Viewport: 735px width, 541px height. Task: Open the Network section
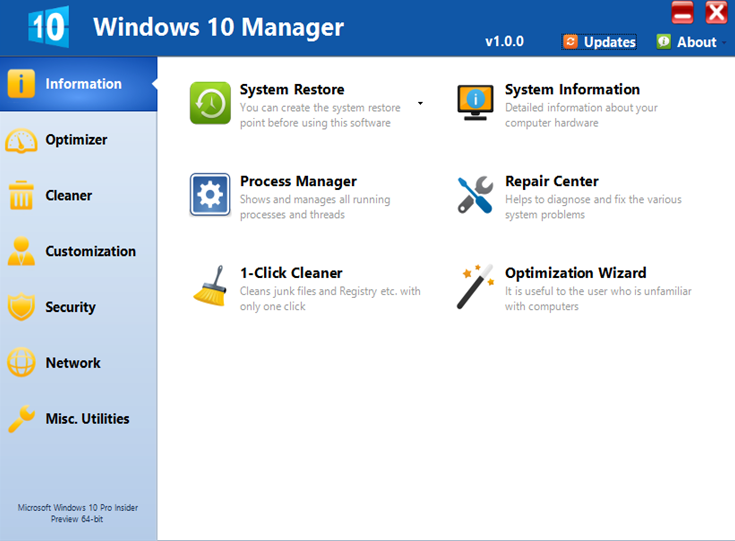(x=72, y=364)
